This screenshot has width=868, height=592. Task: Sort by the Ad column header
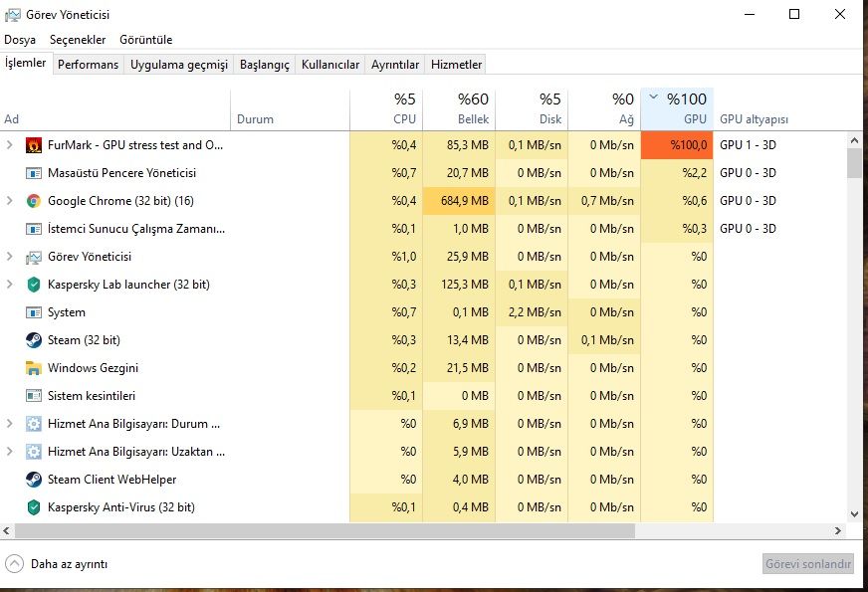point(115,109)
